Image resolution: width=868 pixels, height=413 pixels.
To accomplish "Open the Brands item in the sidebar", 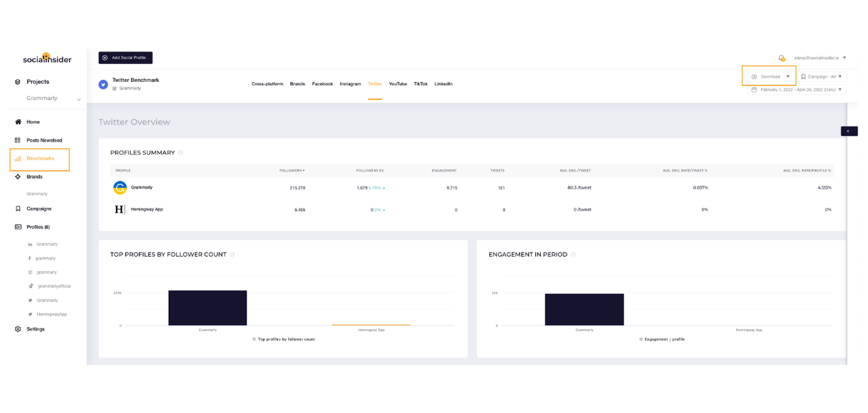I will pyautogui.click(x=34, y=177).
